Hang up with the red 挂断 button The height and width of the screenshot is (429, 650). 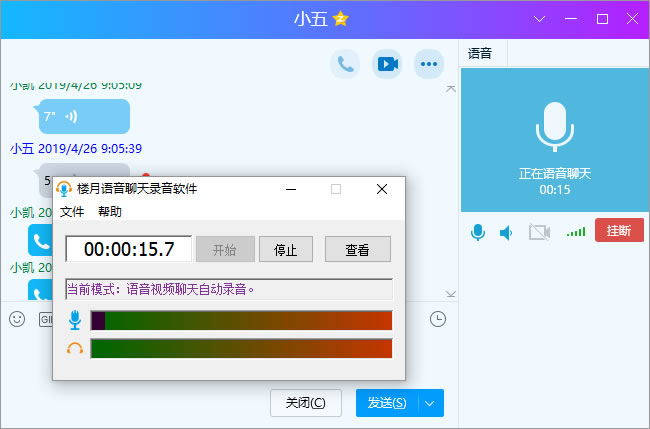(618, 231)
